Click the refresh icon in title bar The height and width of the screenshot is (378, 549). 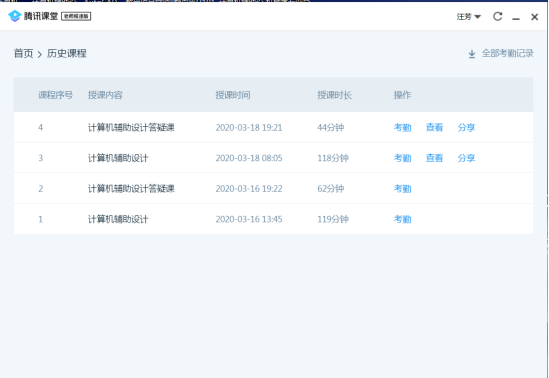pos(498,16)
